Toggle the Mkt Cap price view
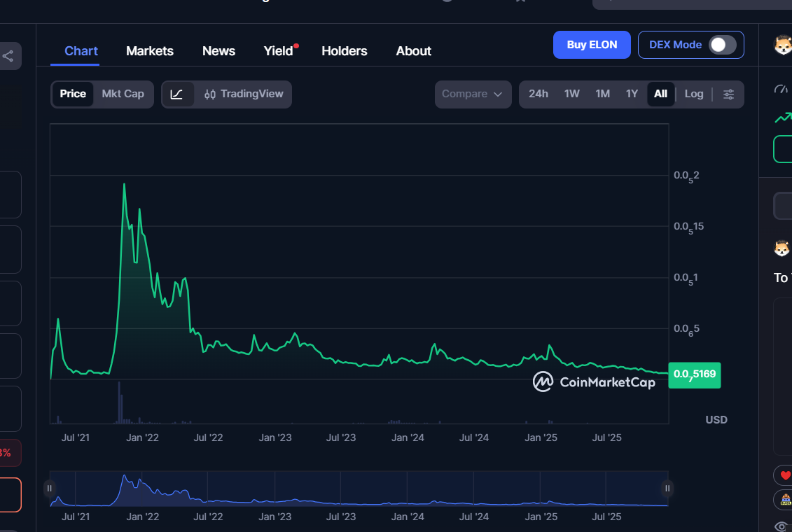 click(x=125, y=93)
